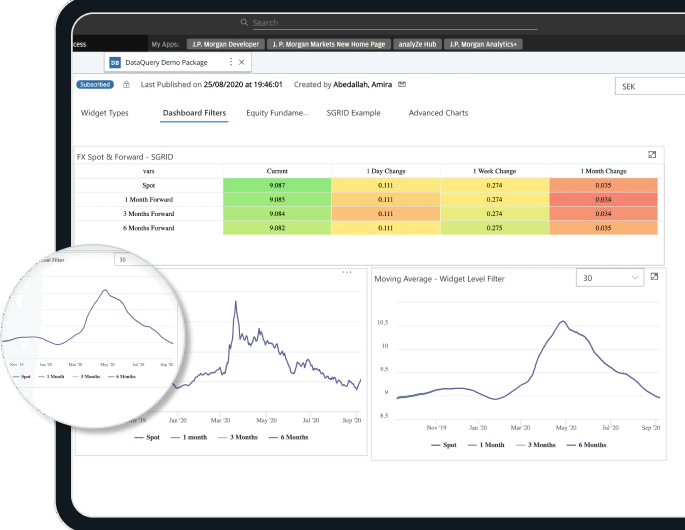Switch to the Advanced Charts tab
This screenshot has width=685, height=530.
tap(438, 113)
